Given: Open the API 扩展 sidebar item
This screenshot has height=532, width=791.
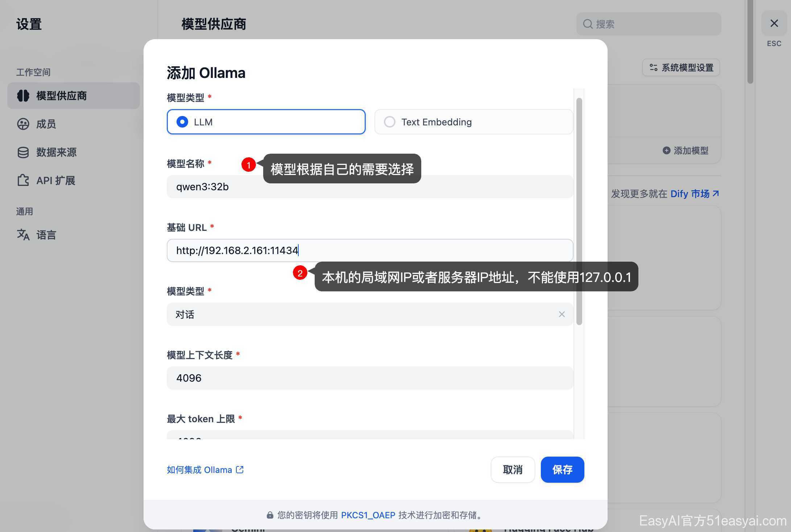Looking at the screenshot, I should (x=73, y=180).
